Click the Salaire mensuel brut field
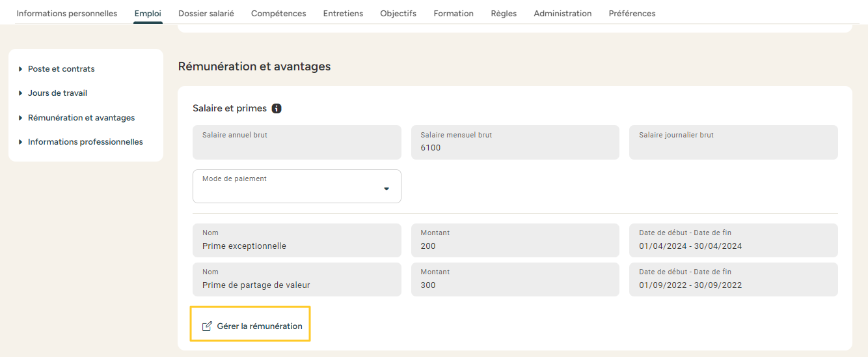868x357 pixels. click(515, 142)
